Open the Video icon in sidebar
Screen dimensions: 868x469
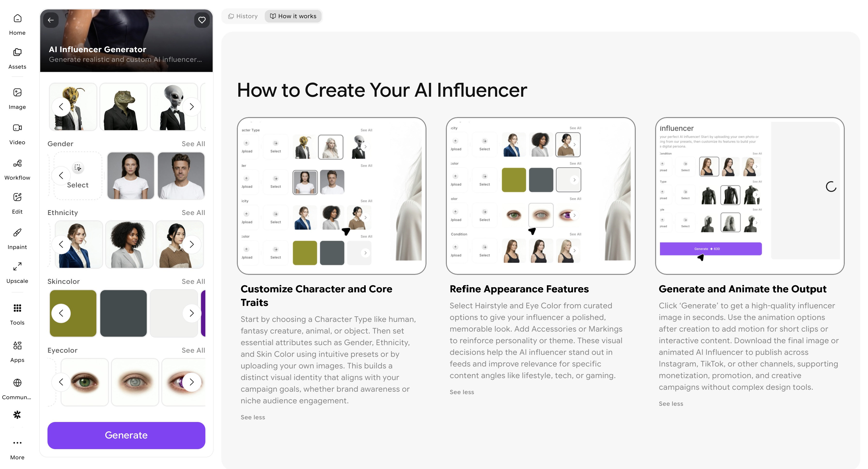point(17,128)
